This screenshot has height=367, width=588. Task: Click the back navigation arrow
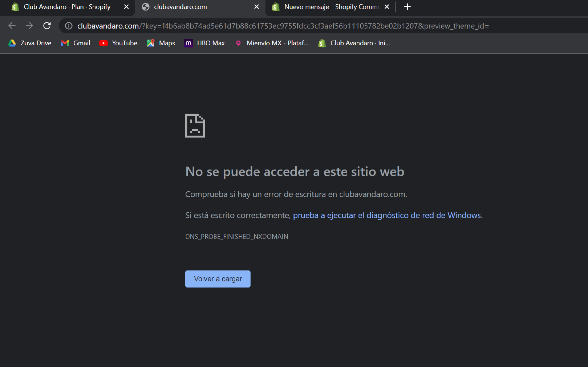12,26
